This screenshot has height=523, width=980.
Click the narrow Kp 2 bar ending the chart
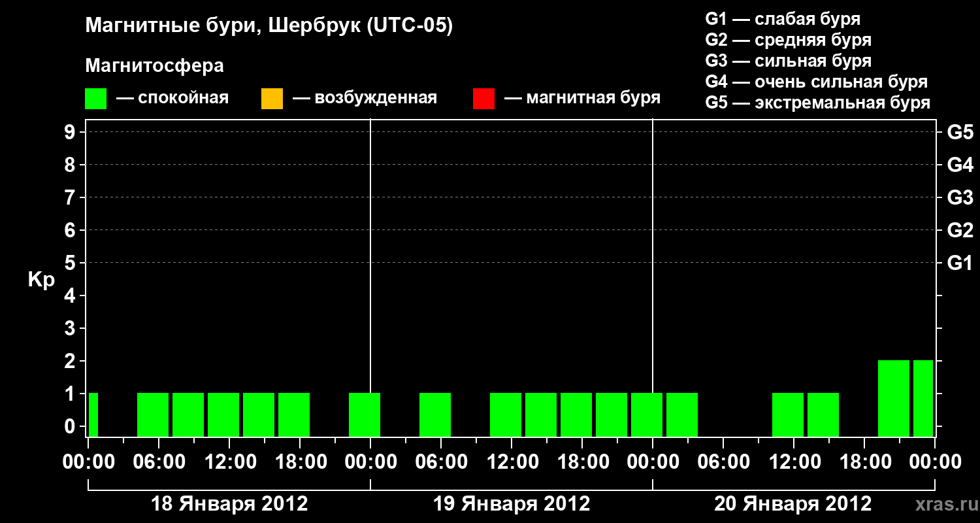(923, 398)
